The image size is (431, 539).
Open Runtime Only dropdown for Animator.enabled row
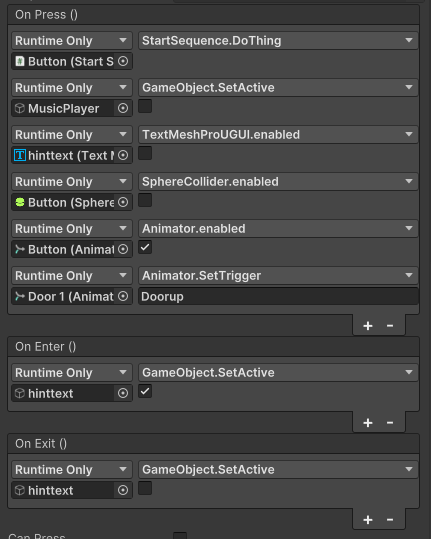pos(72,229)
